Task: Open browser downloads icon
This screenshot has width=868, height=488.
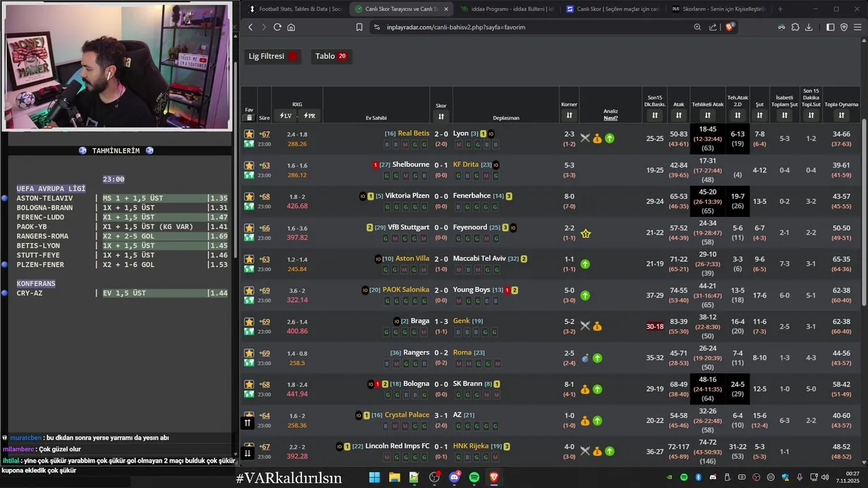Action: (808, 27)
